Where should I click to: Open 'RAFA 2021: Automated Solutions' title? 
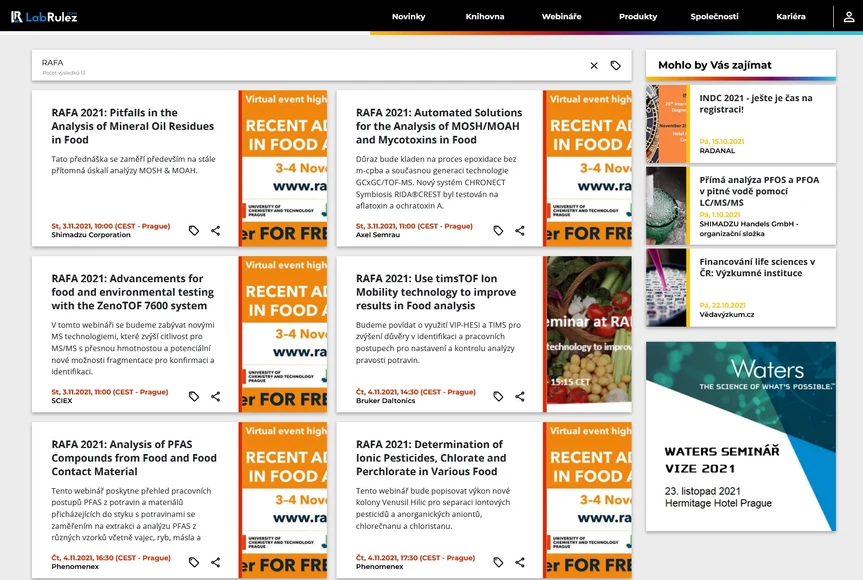click(x=439, y=126)
